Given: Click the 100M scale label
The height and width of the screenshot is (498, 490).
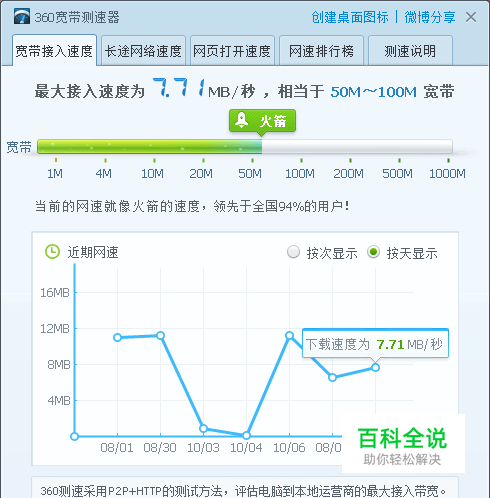Looking at the screenshot, I should 300,174.
